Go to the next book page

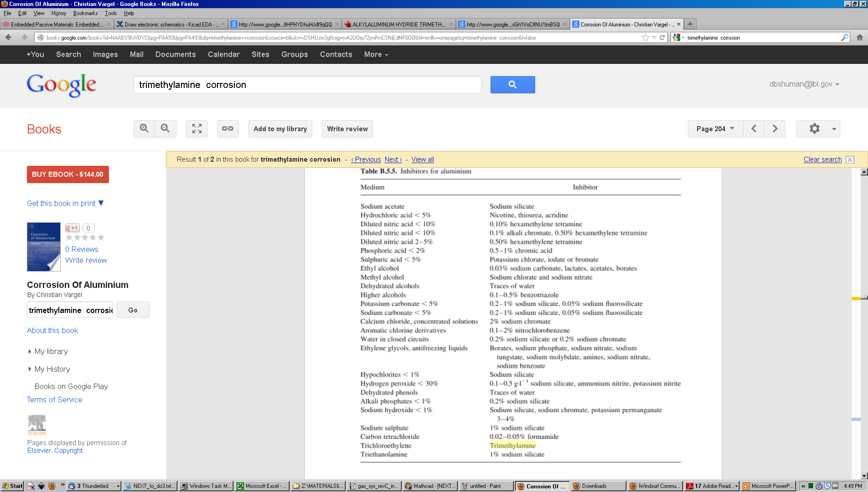tap(775, 129)
